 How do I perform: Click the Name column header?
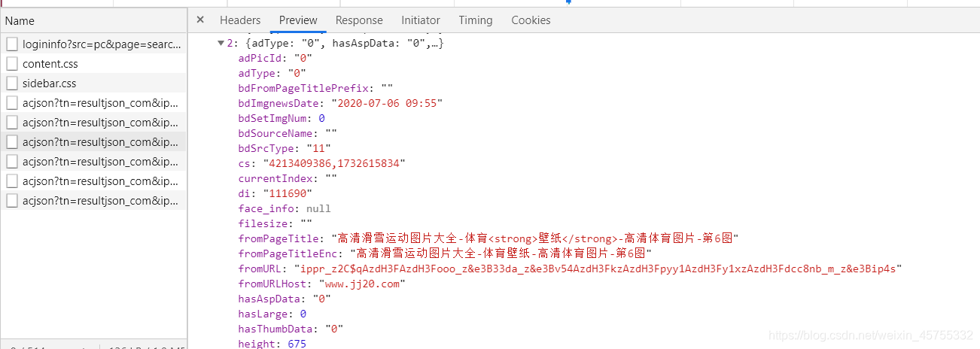click(93, 21)
